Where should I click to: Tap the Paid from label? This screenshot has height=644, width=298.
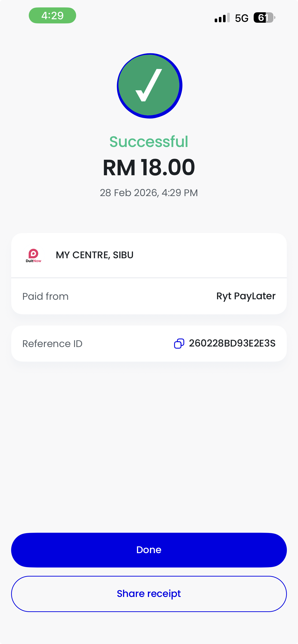(x=45, y=296)
